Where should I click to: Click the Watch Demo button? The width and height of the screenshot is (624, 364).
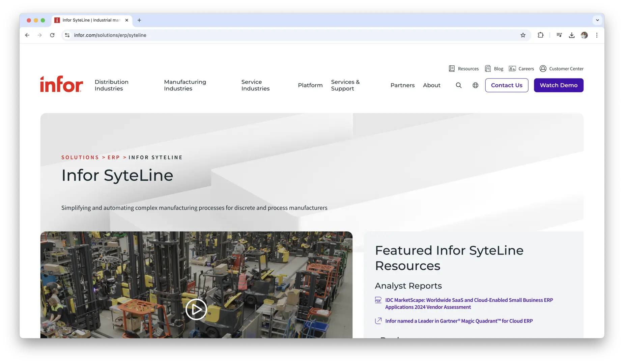[x=559, y=85]
